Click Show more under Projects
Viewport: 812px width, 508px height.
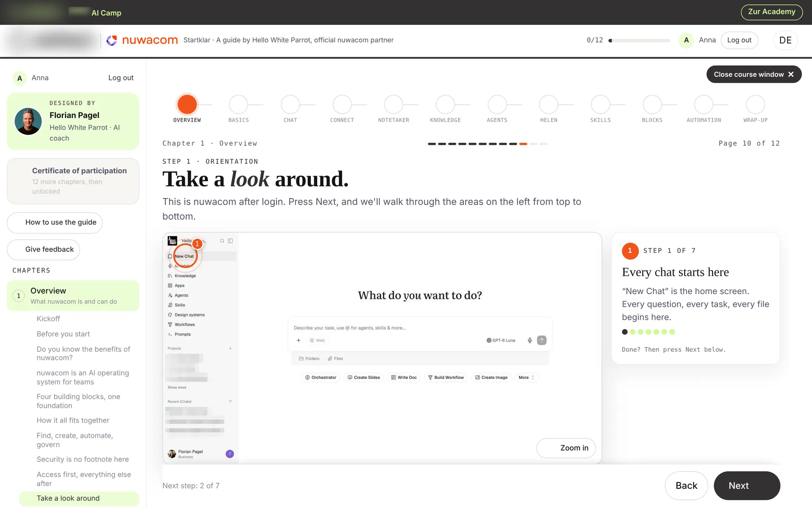(x=177, y=387)
